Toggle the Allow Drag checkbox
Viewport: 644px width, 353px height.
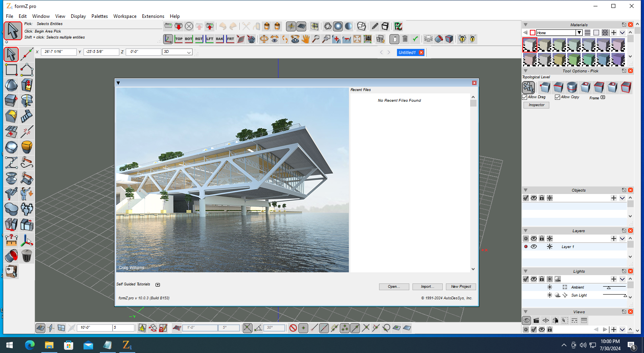(525, 97)
